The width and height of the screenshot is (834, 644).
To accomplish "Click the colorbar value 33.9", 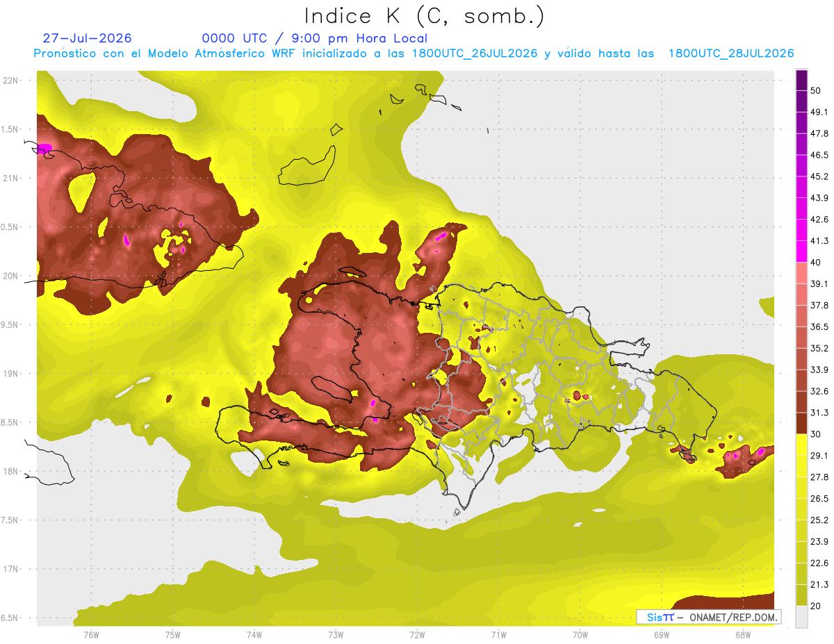I will tap(819, 370).
